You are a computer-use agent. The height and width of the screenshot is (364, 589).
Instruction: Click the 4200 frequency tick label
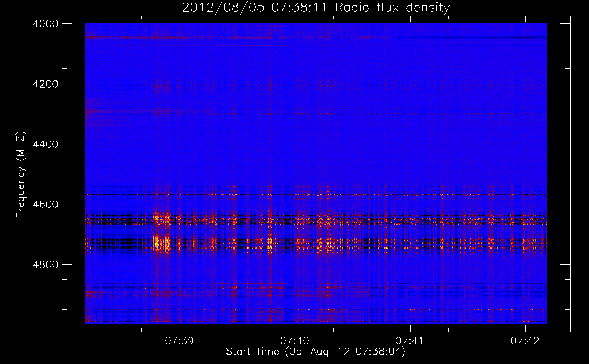(x=46, y=84)
